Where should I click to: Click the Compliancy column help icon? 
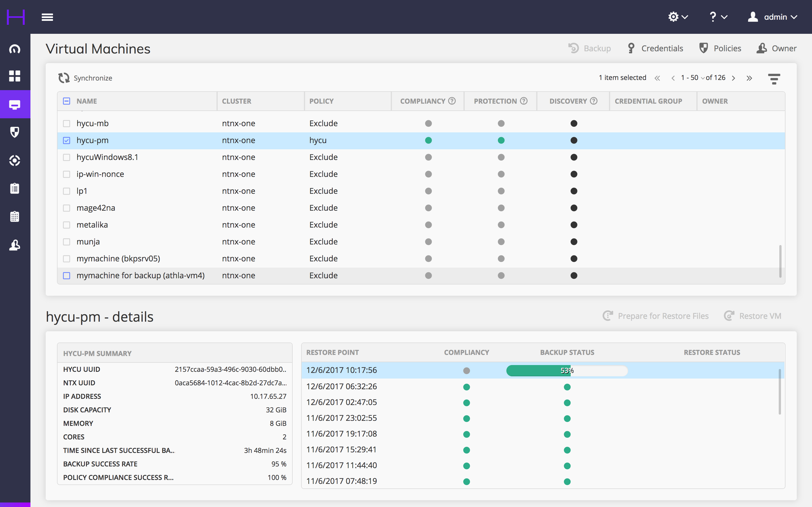click(x=452, y=101)
